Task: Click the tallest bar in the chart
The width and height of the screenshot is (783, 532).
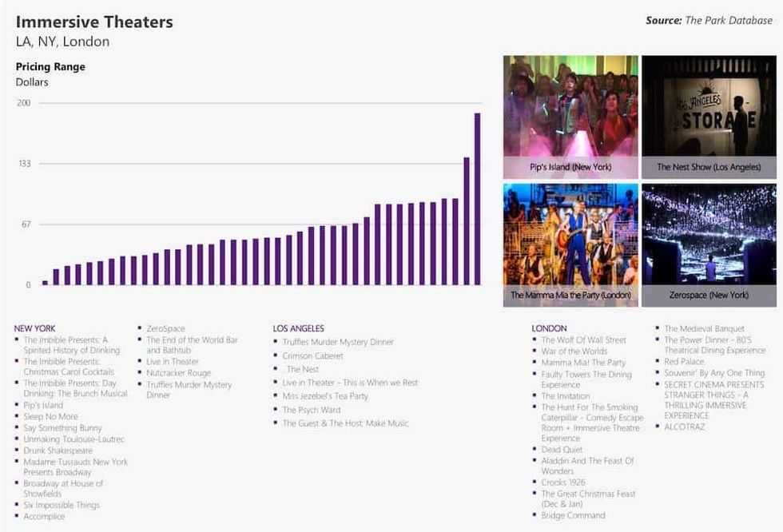Action: [478, 200]
